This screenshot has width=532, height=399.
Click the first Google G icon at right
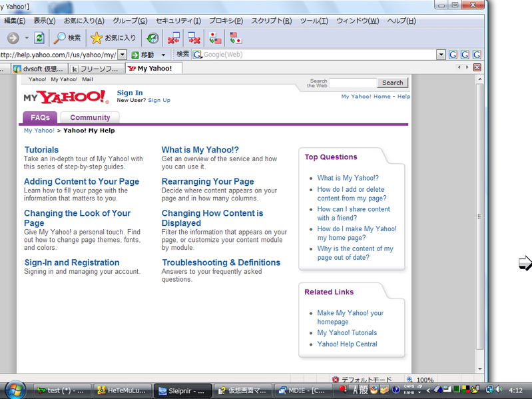coord(453,55)
